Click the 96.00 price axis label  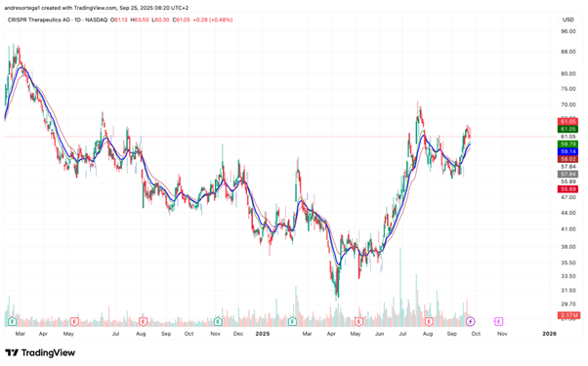click(568, 31)
